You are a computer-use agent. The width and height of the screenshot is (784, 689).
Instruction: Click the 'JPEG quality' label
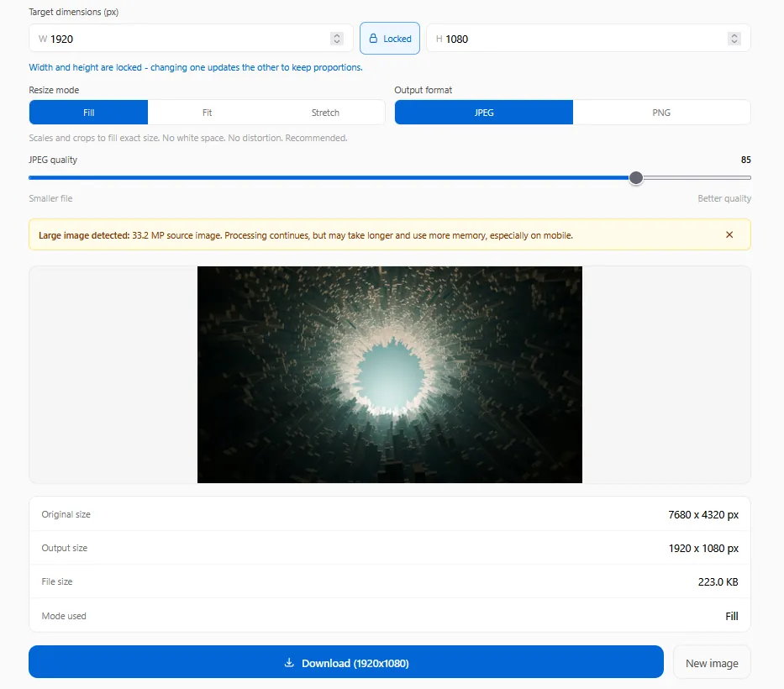tap(53, 160)
